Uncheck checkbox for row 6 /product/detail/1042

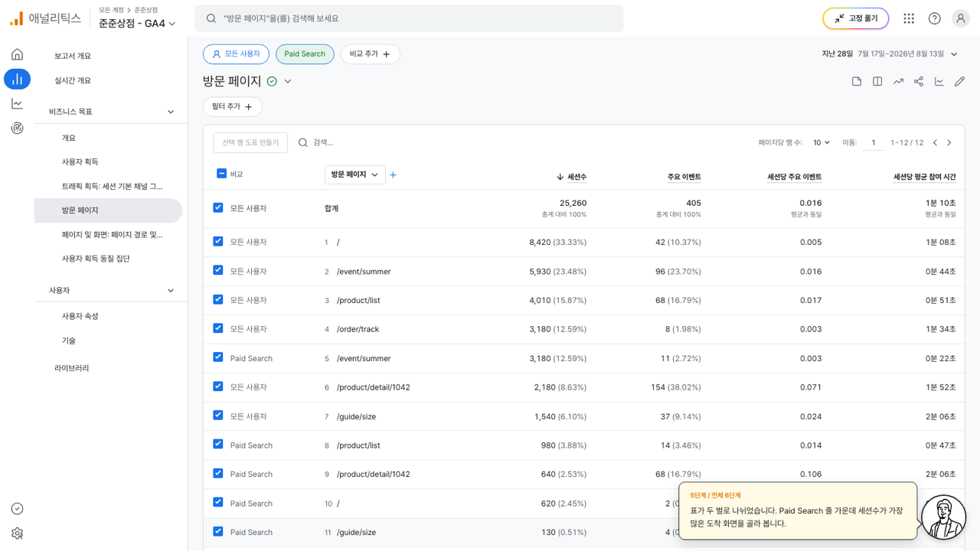218,386
